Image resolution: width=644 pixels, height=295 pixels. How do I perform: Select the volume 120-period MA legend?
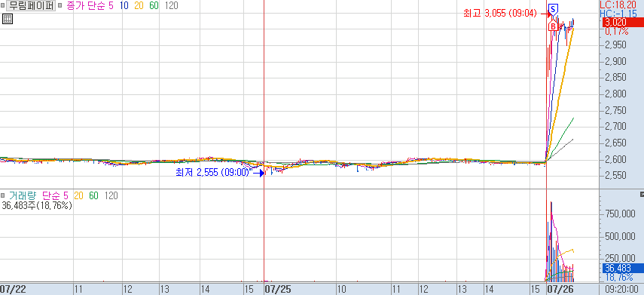click(111, 195)
